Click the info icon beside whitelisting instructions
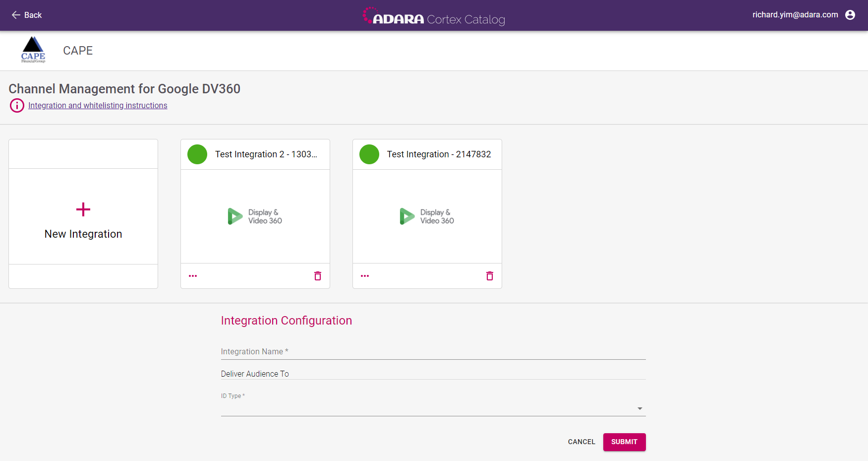This screenshot has height=461, width=868. coord(17,105)
